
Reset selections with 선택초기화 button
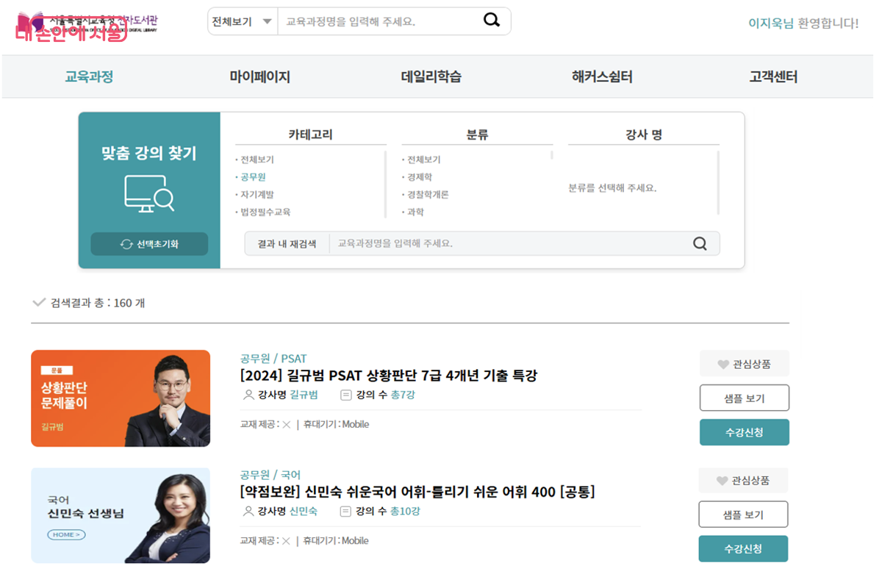point(149,244)
